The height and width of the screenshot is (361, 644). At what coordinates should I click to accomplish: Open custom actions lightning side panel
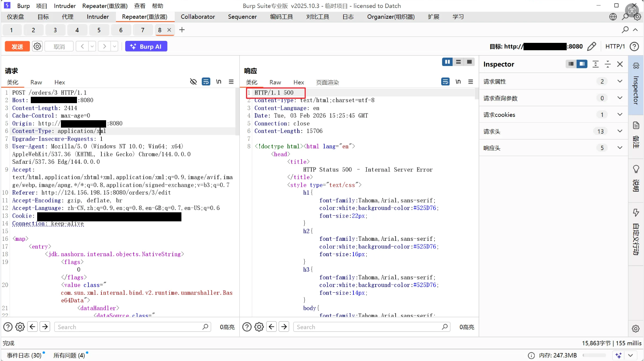pyautogui.click(x=636, y=212)
